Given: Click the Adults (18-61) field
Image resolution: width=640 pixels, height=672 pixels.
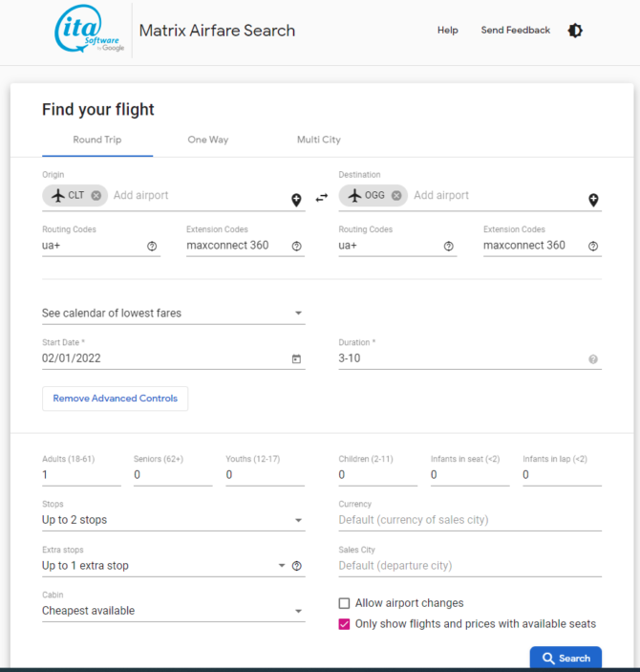Looking at the screenshot, I should coord(81,475).
